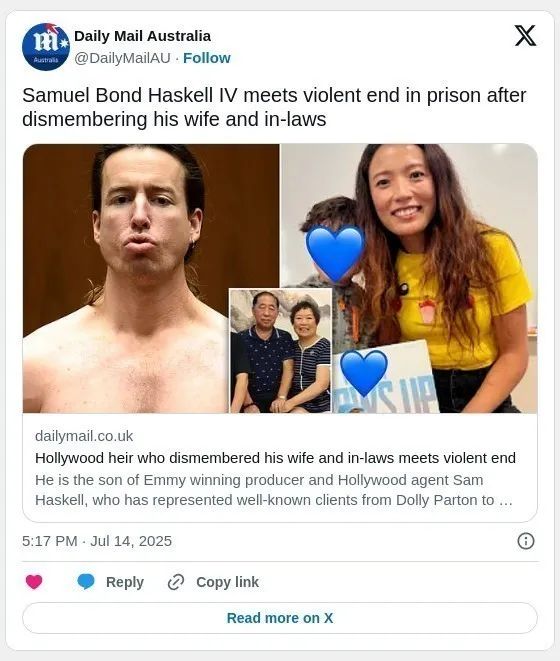Open the @DailyMailAU handle

[122, 58]
